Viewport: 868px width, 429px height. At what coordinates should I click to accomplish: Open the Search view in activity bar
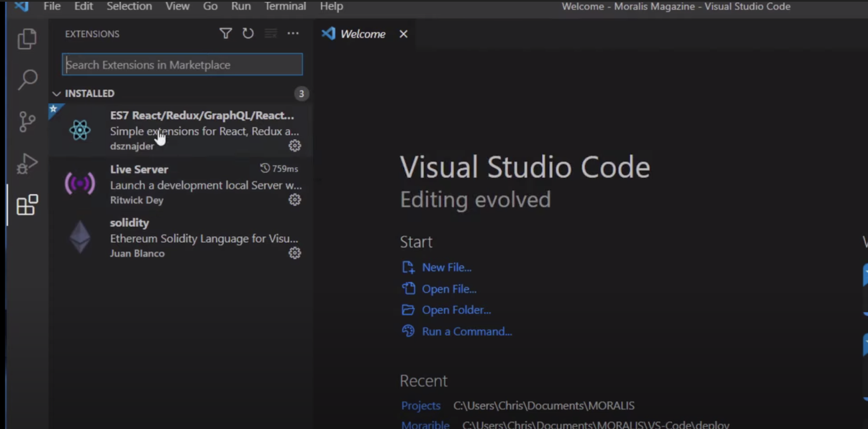click(x=27, y=80)
